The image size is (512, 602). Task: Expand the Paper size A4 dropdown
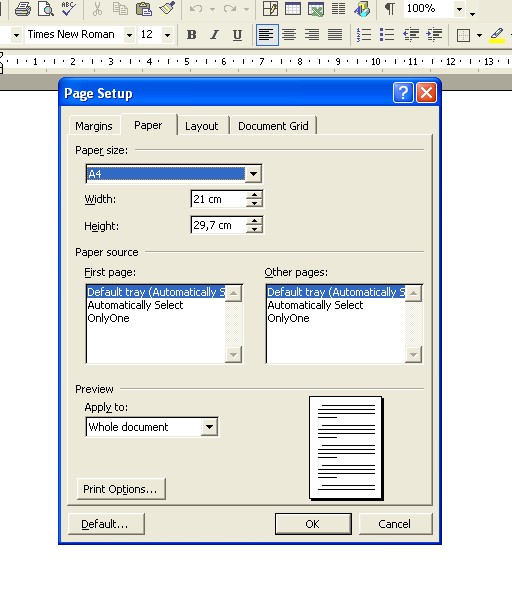click(x=253, y=174)
